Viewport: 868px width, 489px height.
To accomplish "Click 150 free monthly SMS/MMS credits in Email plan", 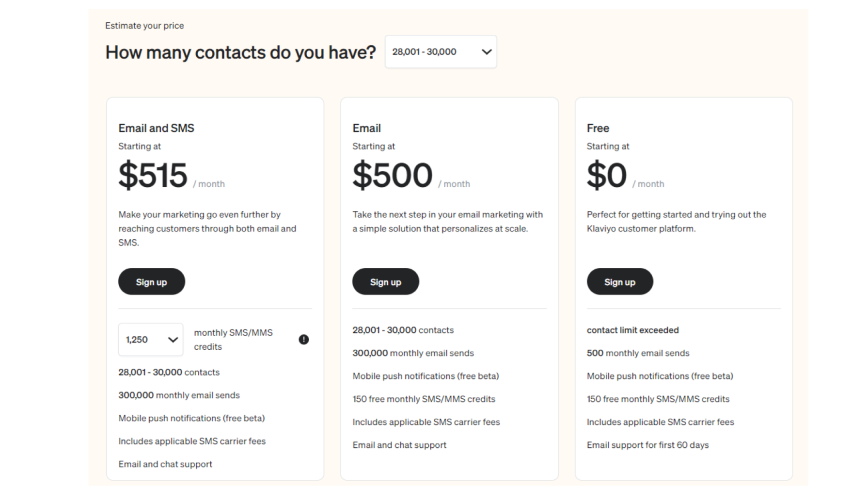I will [x=424, y=399].
